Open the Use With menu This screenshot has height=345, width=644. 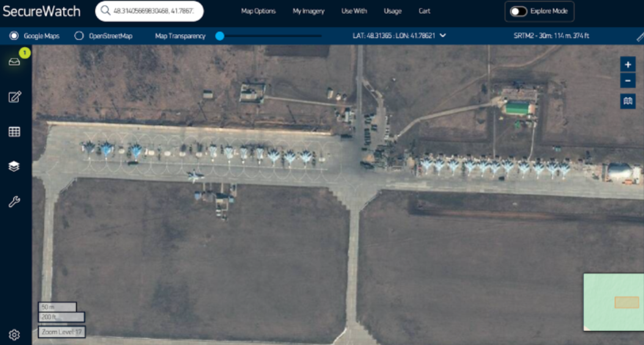point(354,11)
